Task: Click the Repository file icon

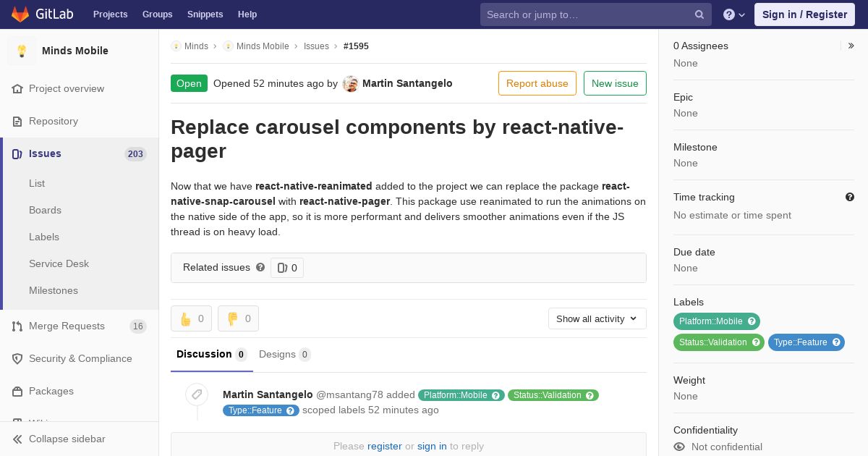Action: pos(17,121)
